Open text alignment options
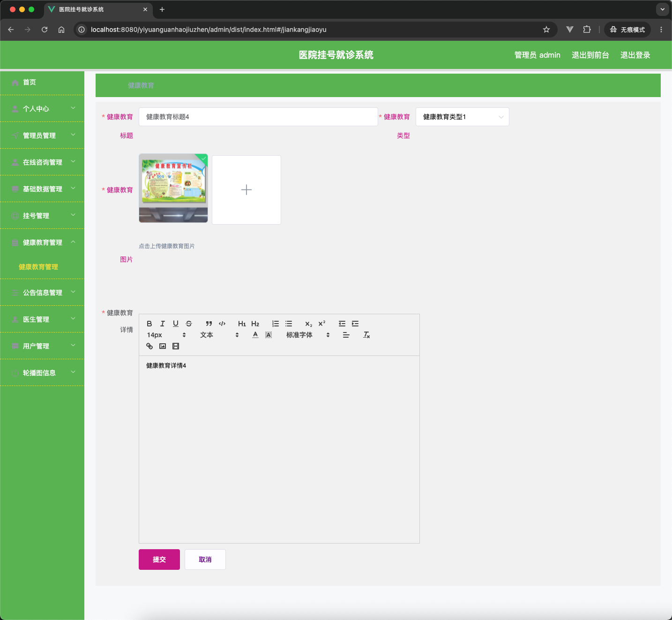Viewport: 672px width, 620px height. (x=346, y=335)
